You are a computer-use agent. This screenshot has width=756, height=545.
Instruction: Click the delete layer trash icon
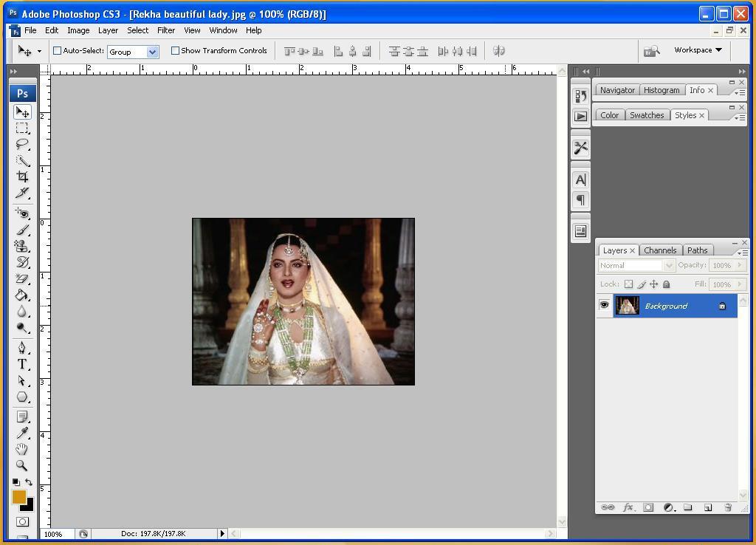point(727,508)
